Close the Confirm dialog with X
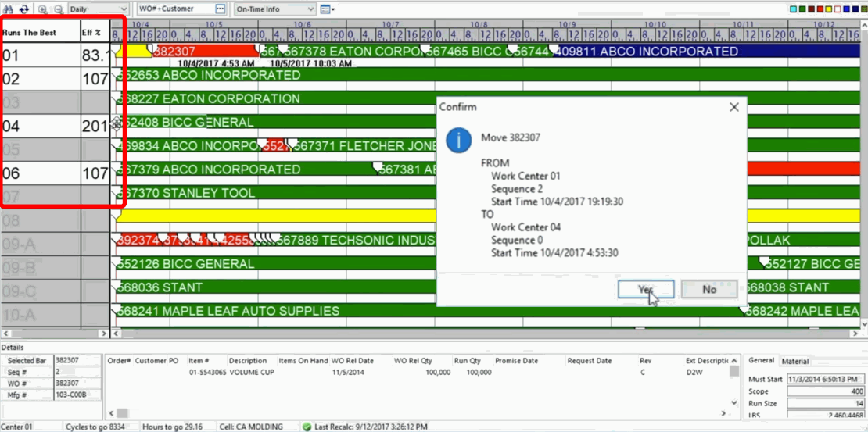868x432 pixels. 733,107
